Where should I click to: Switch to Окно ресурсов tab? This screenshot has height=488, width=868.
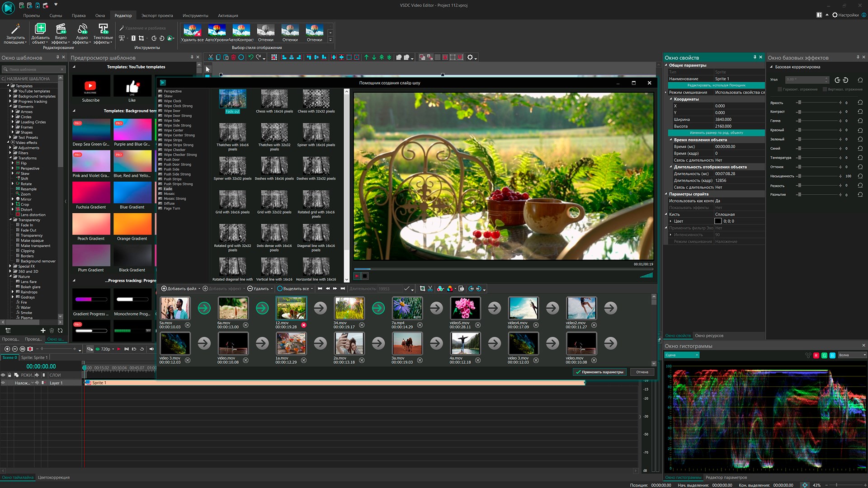click(709, 335)
